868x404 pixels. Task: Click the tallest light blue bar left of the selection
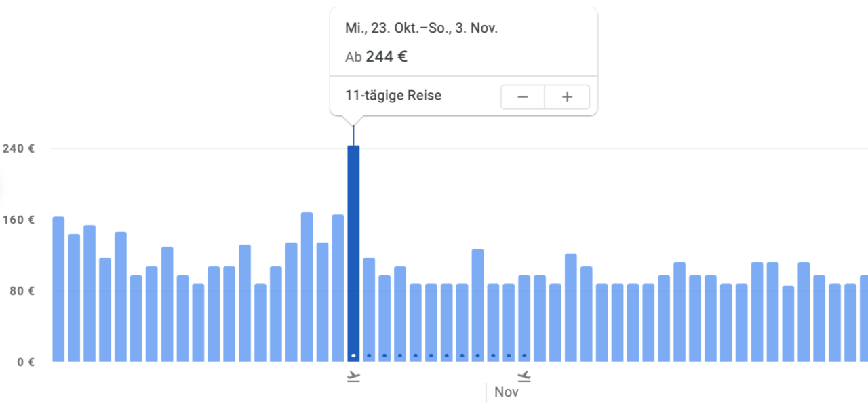coord(307,285)
